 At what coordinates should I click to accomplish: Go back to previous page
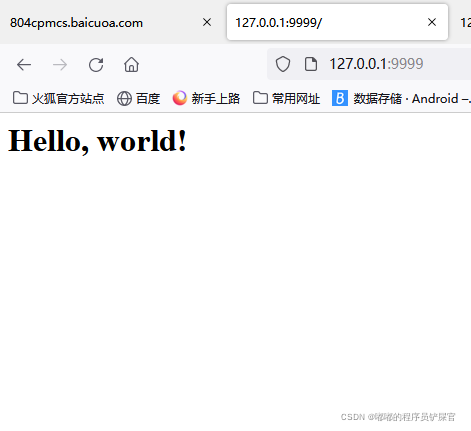point(24,65)
